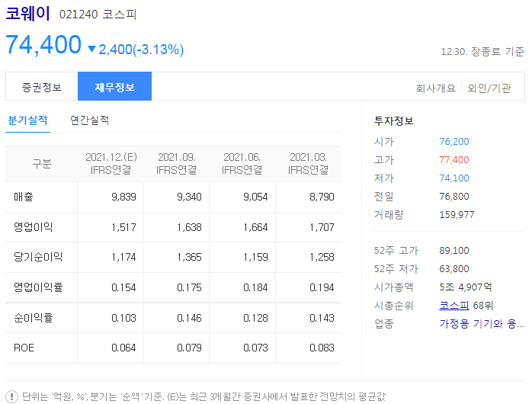This screenshot has height=404, width=532.
Task: Select 순이익률 value 0.146
Action: [189, 318]
